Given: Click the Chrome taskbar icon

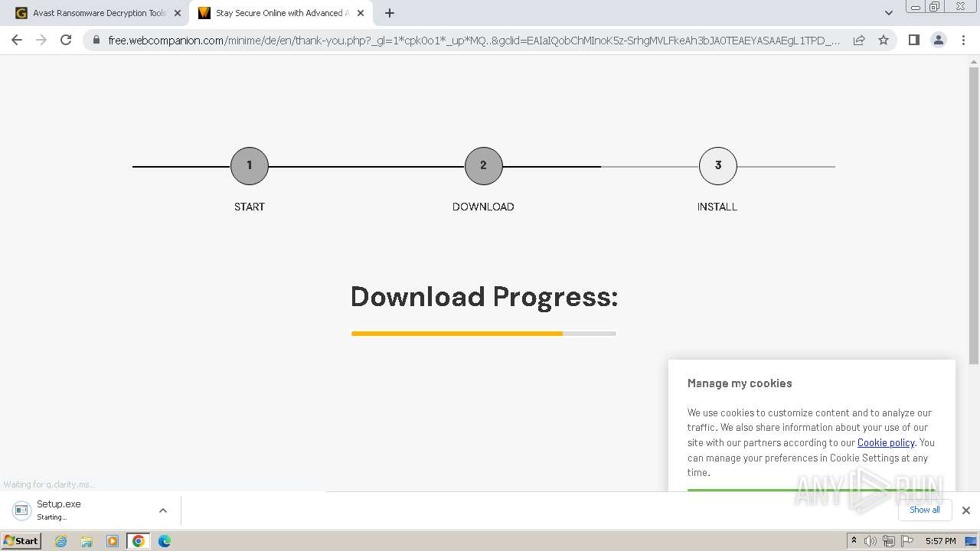Looking at the screenshot, I should click(139, 541).
